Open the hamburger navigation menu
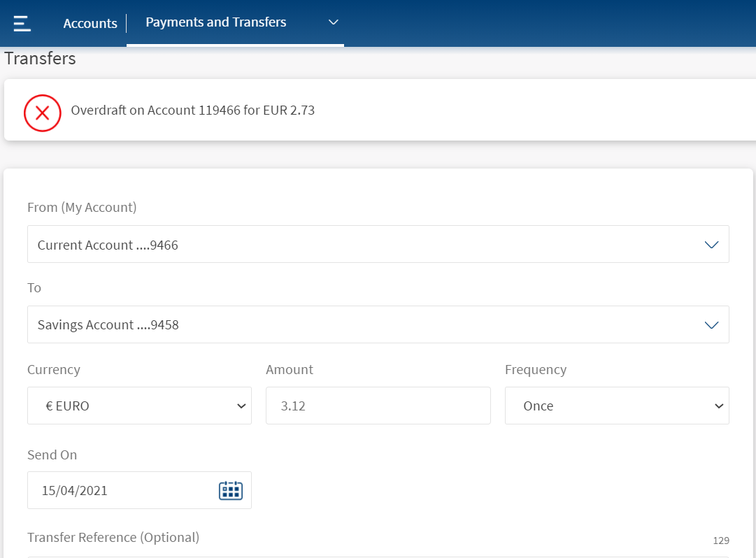Viewport: 756px width, 558px height. pos(22,23)
